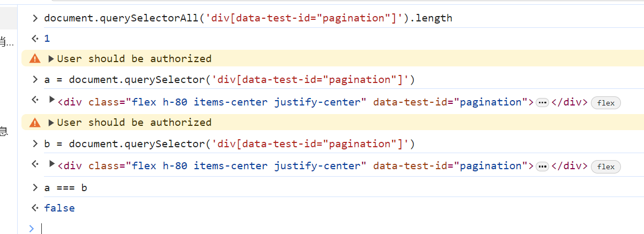Click the "false" result output
Viewport: 644px width, 234px height.
[60, 208]
